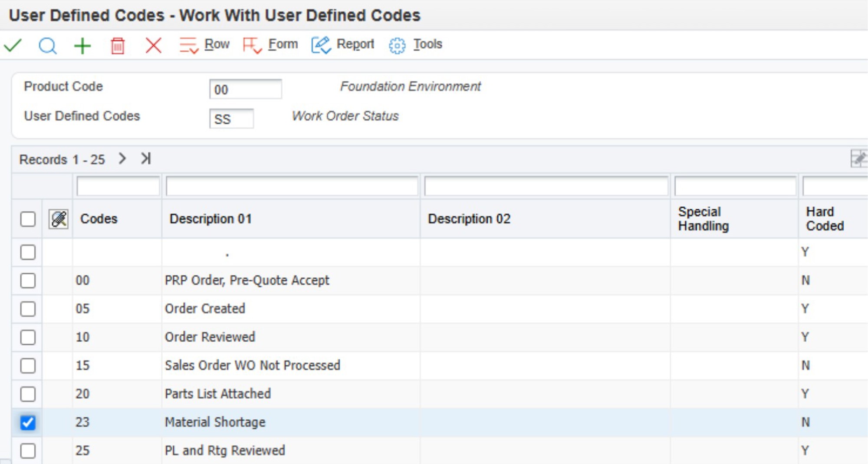Image resolution: width=868 pixels, height=464 pixels.
Task: Uncheck the Material Shortage row checkbox
Action: [28, 422]
